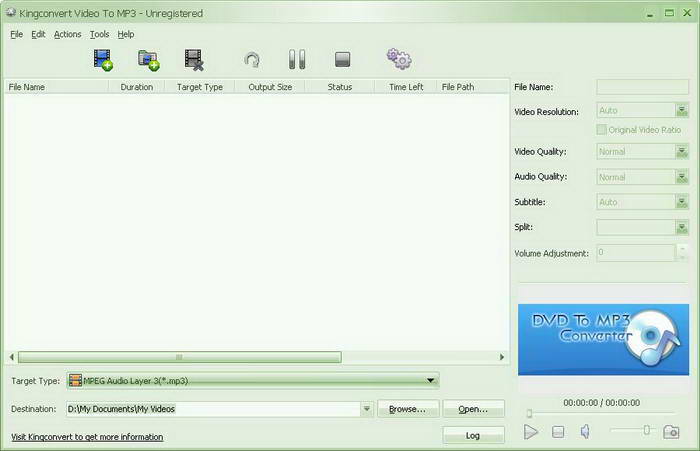Expand Destination path dropdown arrow
This screenshot has width=700, height=451.
click(x=367, y=409)
